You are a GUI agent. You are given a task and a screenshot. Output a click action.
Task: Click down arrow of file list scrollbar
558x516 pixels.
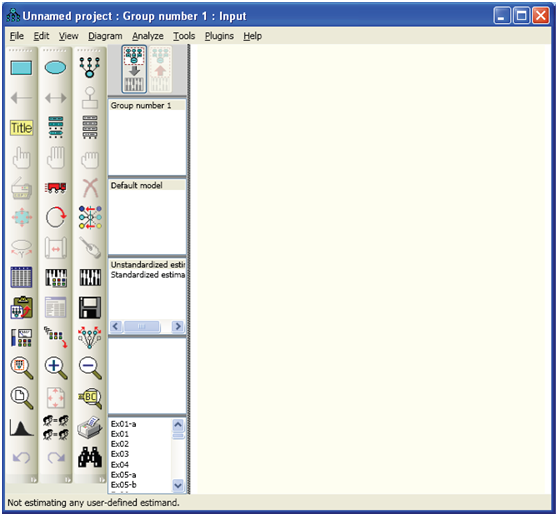(x=178, y=485)
